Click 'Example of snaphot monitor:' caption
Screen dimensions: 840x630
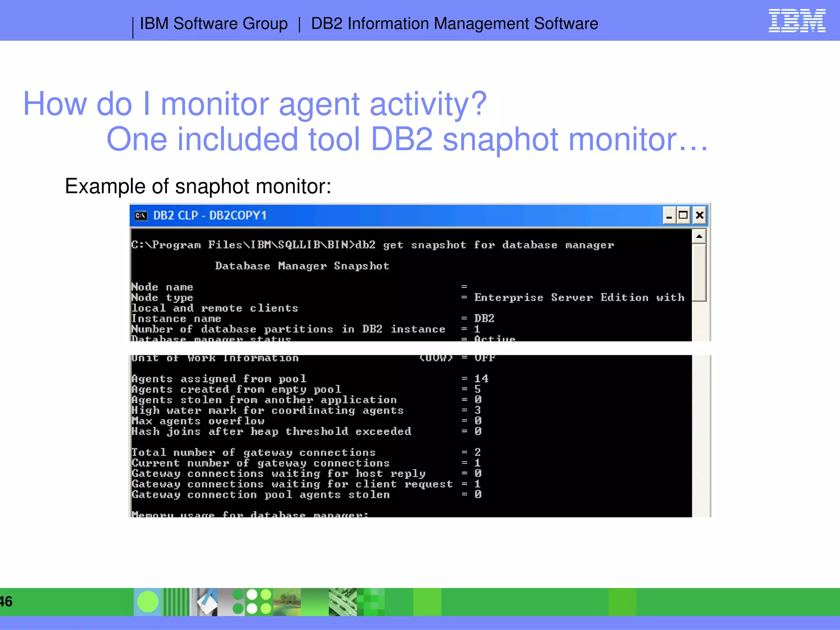[x=198, y=187]
